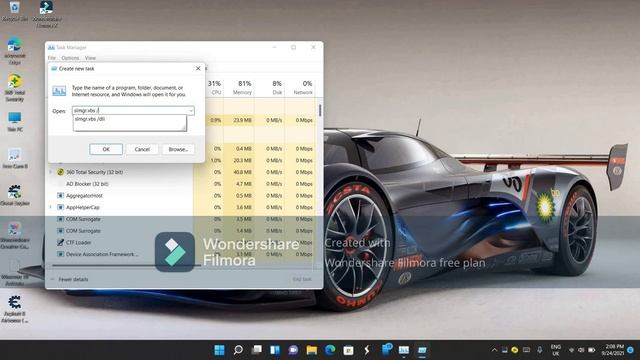640x360 pixels.
Task: Open taskbar Search magnifier
Action: point(238,350)
